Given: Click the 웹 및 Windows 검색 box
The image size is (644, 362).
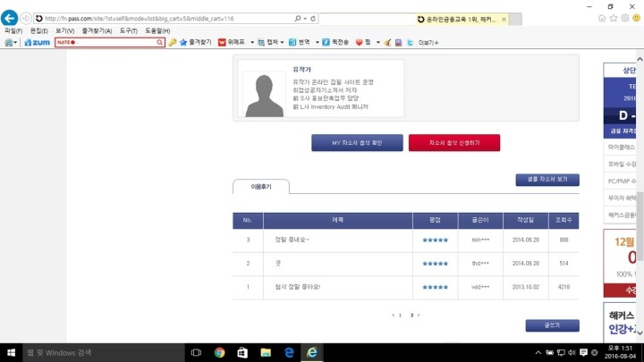Looking at the screenshot, I should (x=104, y=352).
